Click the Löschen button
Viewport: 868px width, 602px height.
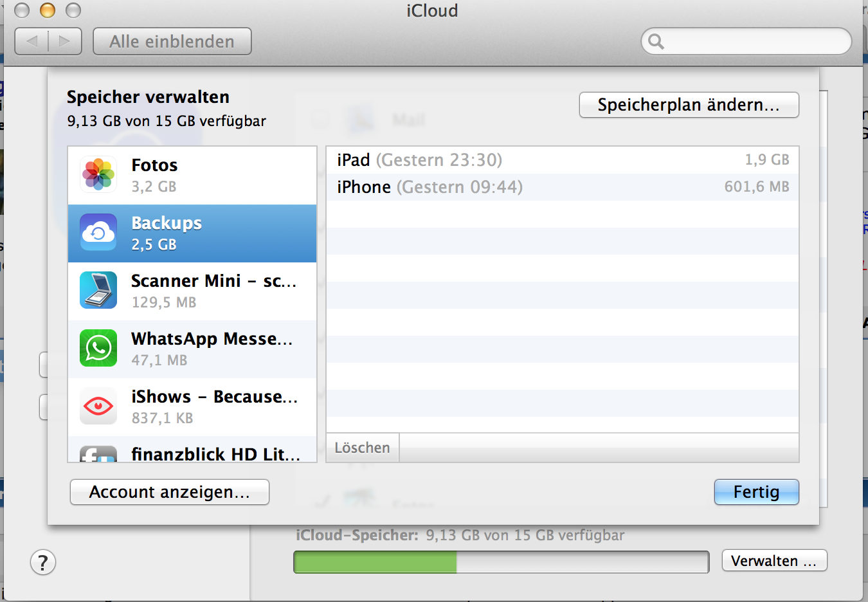[363, 448]
